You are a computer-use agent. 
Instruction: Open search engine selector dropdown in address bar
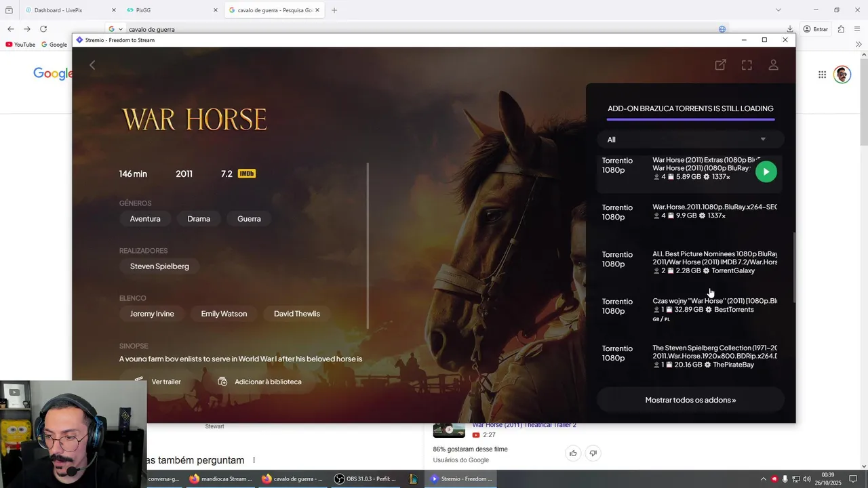tap(115, 29)
